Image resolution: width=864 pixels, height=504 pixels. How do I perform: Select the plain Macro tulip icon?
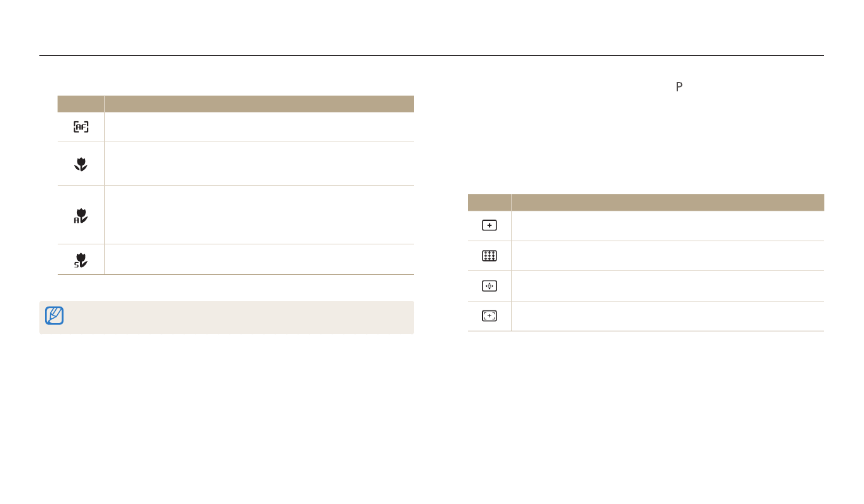81,164
